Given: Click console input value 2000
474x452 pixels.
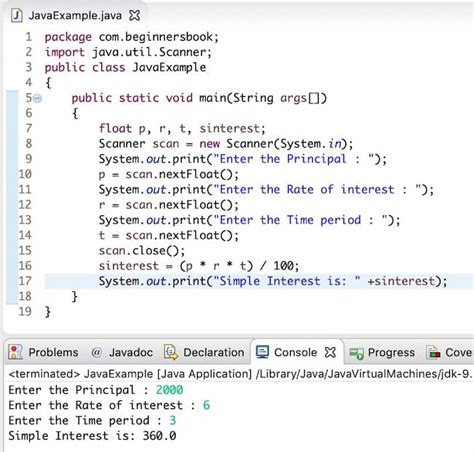Looking at the screenshot, I should (169, 390).
